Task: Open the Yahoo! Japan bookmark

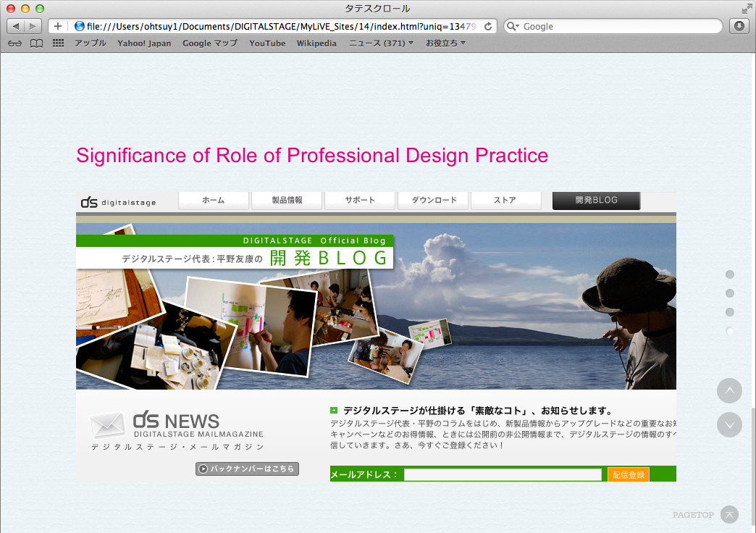Action: pos(144,43)
